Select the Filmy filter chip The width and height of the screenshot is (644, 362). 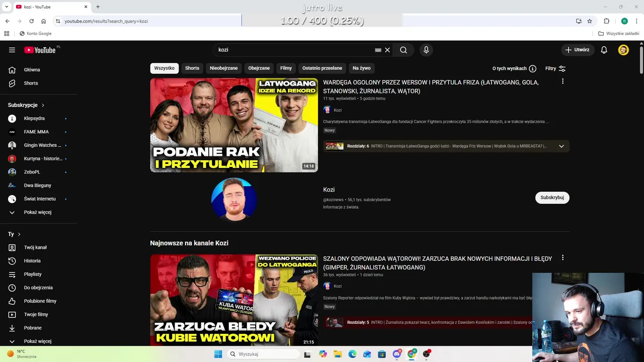[286, 68]
